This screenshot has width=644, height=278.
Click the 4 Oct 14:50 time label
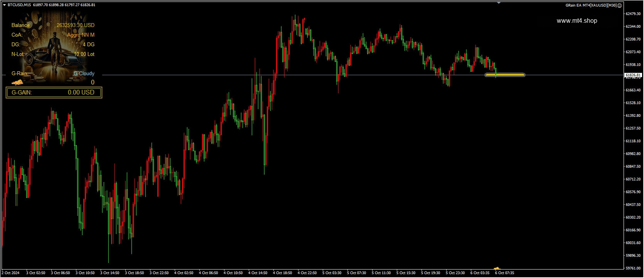tap(258, 273)
